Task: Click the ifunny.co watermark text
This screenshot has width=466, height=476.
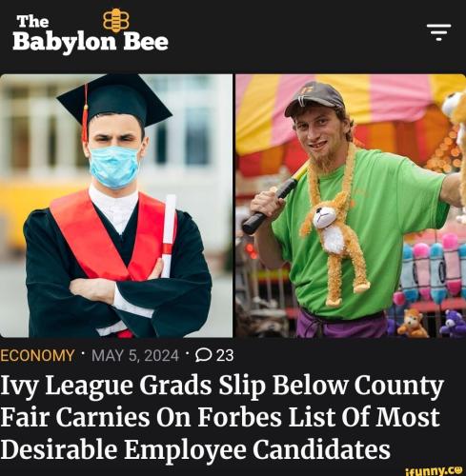Action: tap(431, 470)
